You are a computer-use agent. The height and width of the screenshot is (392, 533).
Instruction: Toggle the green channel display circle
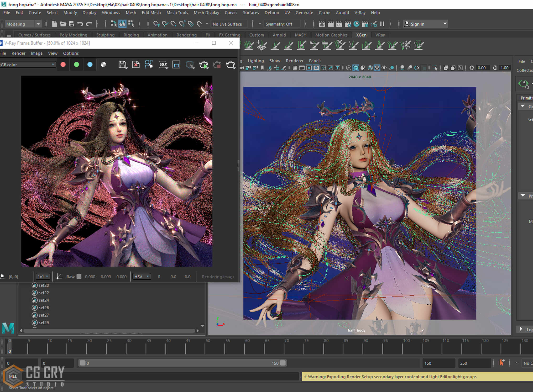click(x=76, y=65)
